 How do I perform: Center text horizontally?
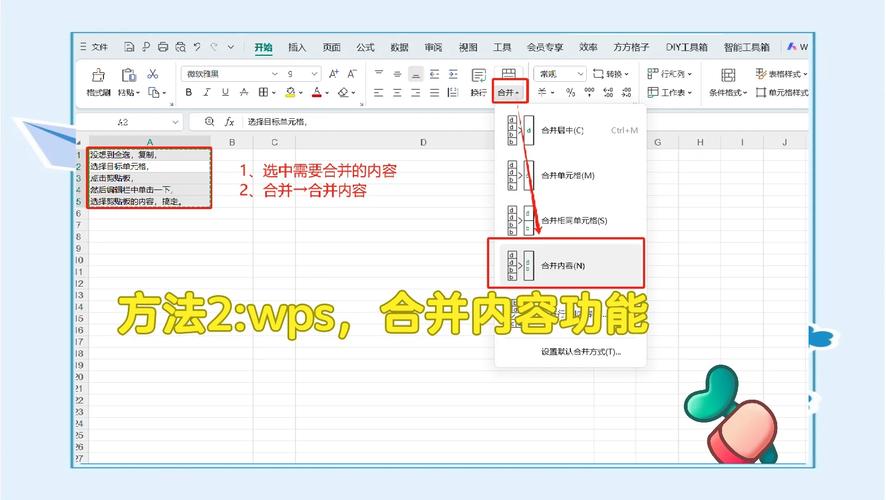[x=397, y=93]
